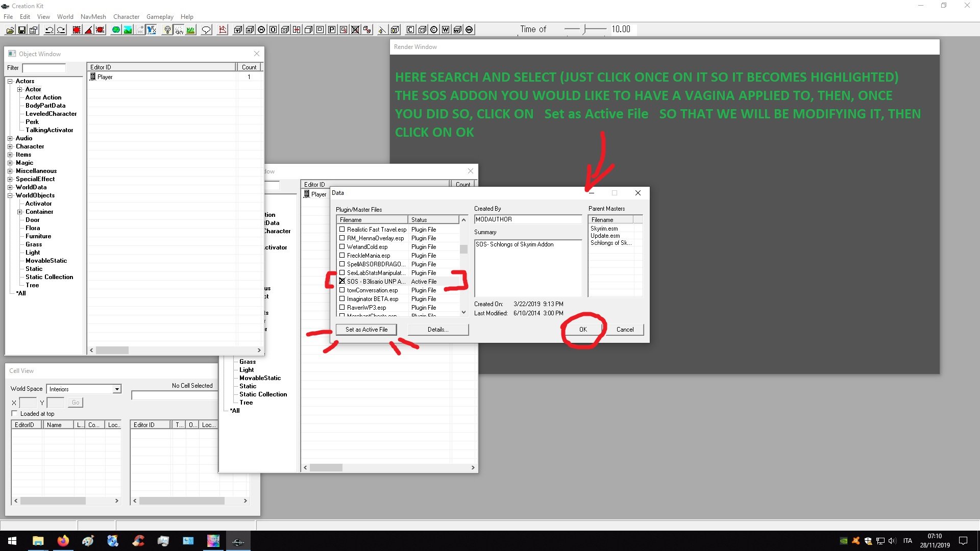Image resolution: width=980 pixels, height=551 pixels.
Task: Toggle the snap to angle icon
Action: coord(88,30)
